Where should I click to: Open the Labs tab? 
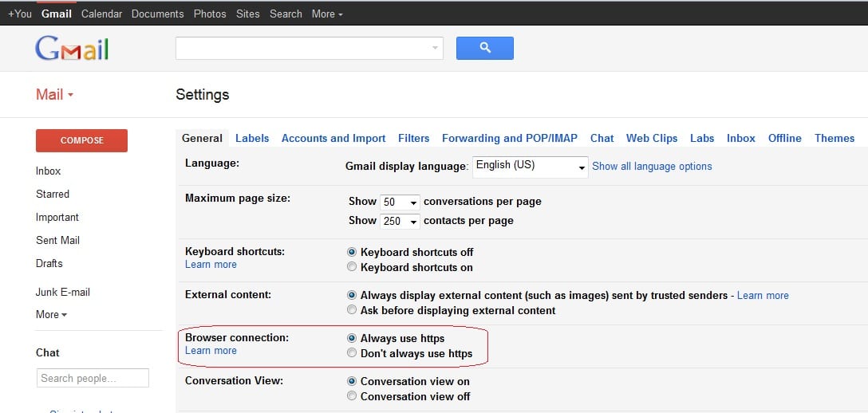click(x=702, y=138)
